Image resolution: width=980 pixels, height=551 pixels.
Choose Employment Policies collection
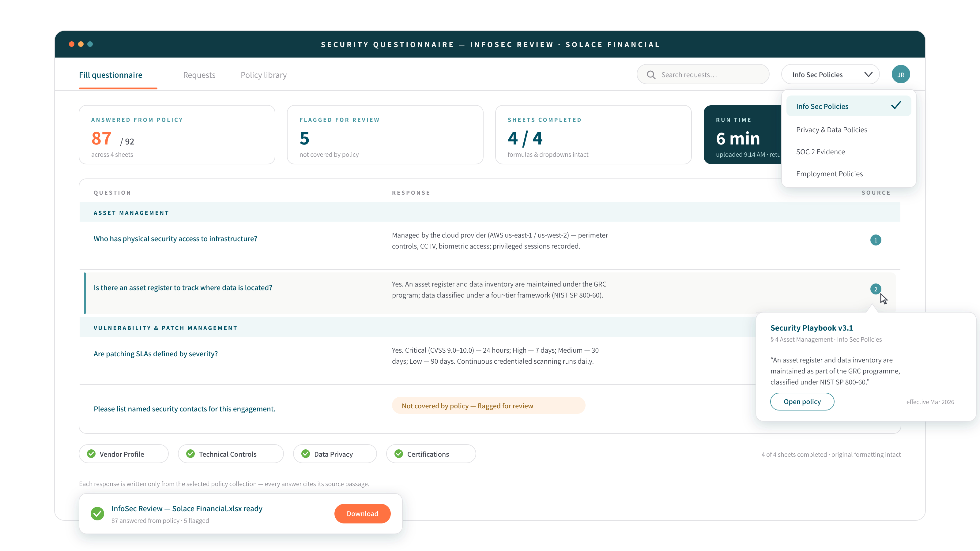pyautogui.click(x=848, y=174)
